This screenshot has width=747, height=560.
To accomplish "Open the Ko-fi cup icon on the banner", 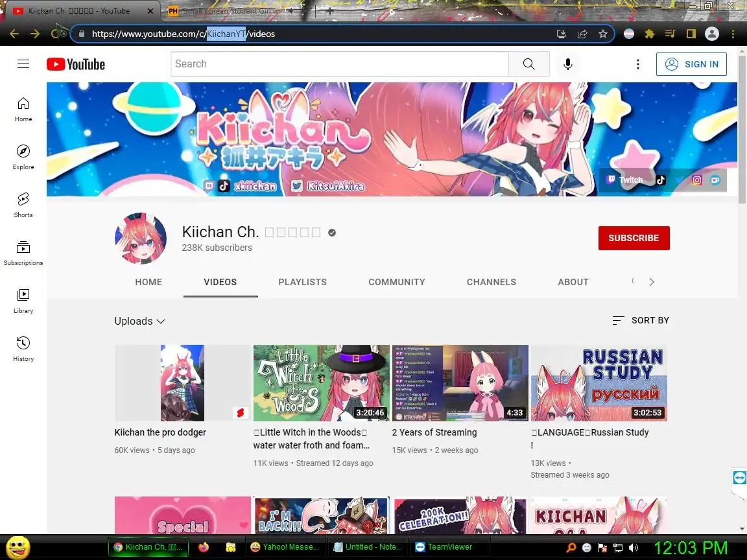I will tap(715, 180).
